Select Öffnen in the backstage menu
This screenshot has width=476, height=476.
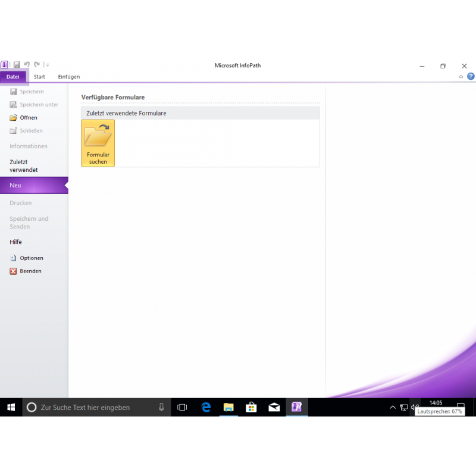pos(28,118)
